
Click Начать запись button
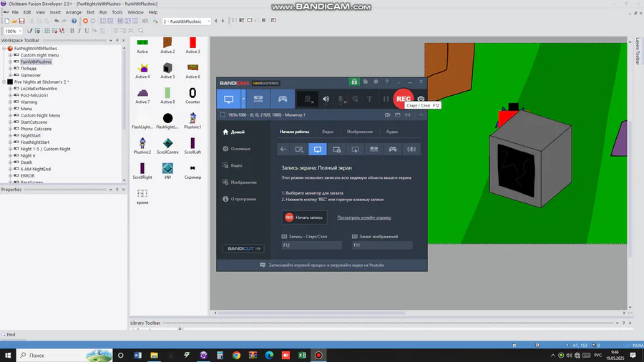click(x=304, y=217)
